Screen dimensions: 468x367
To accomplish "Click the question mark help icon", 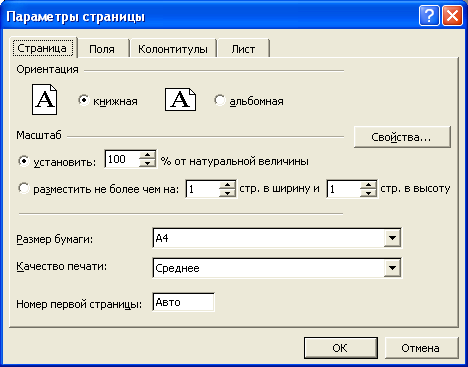I will tap(429, 16).
